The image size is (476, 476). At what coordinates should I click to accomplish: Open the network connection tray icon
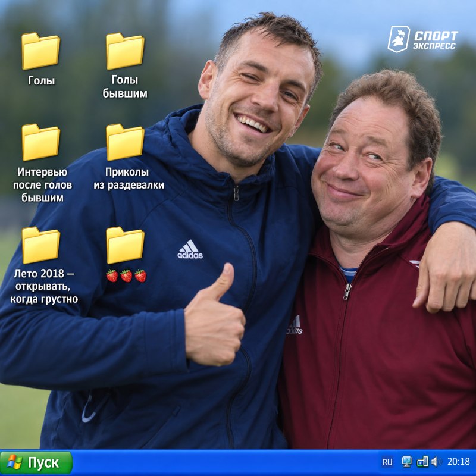[x=422, y=462]
